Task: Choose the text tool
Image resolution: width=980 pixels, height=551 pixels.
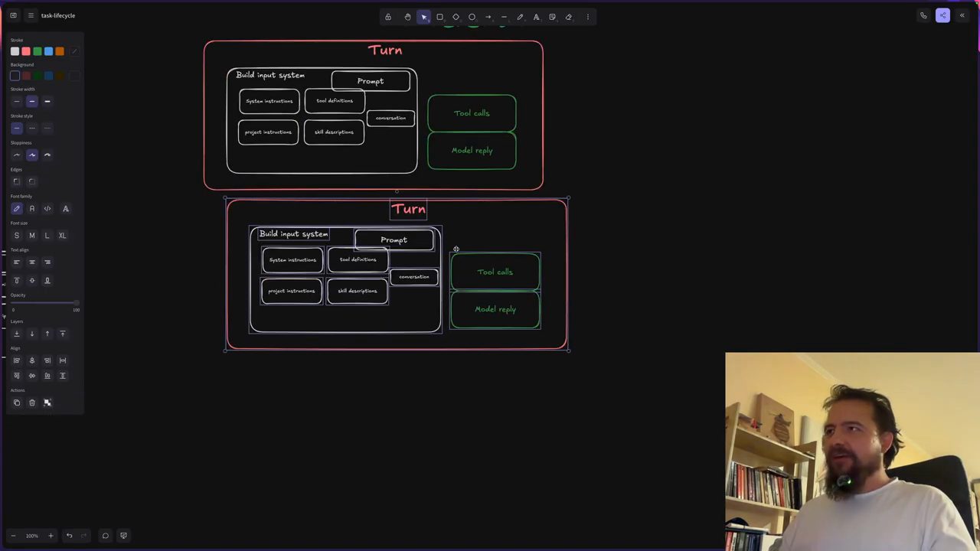Action: (536, 17)
